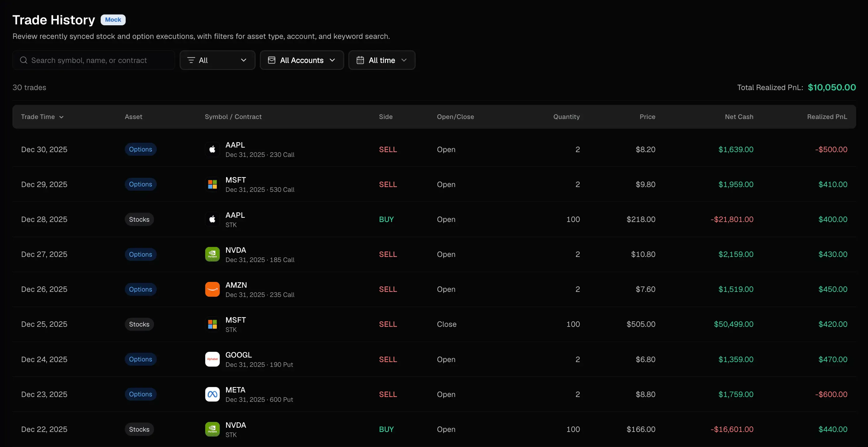Screen dimensions: 868x447
Task: Click Close status in Dec 25 MSFT row
Action: [x=446, y=324]
